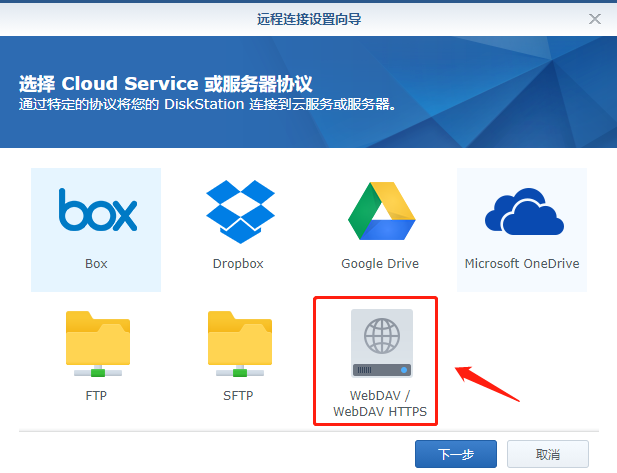Pick the WebDAV server globe icon
The width and height of the screenshot is (617, 473).
(382, 343)
